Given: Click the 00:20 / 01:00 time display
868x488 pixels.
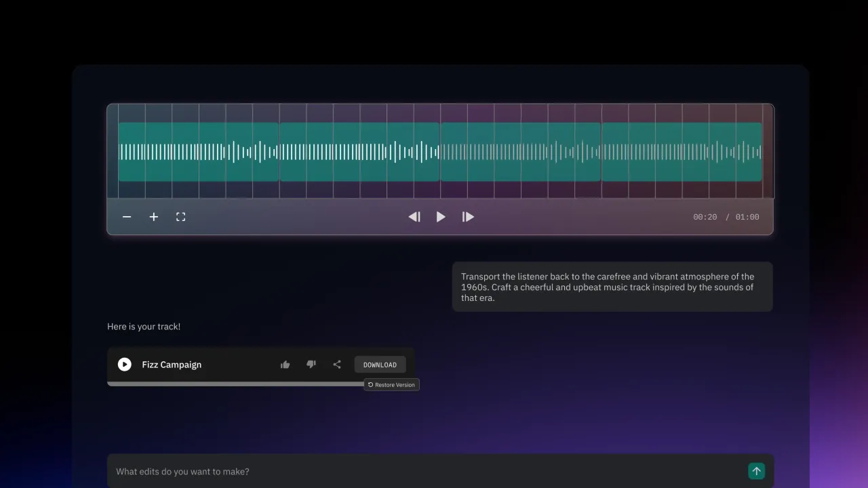Looking at the screenshot, I should 726,217.
